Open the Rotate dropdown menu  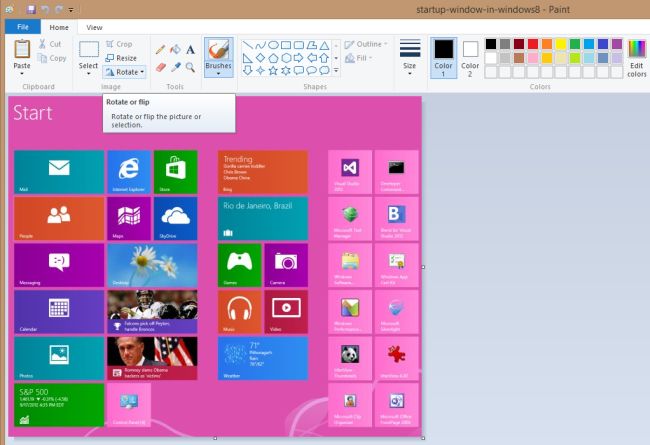[x=124, y=72]
